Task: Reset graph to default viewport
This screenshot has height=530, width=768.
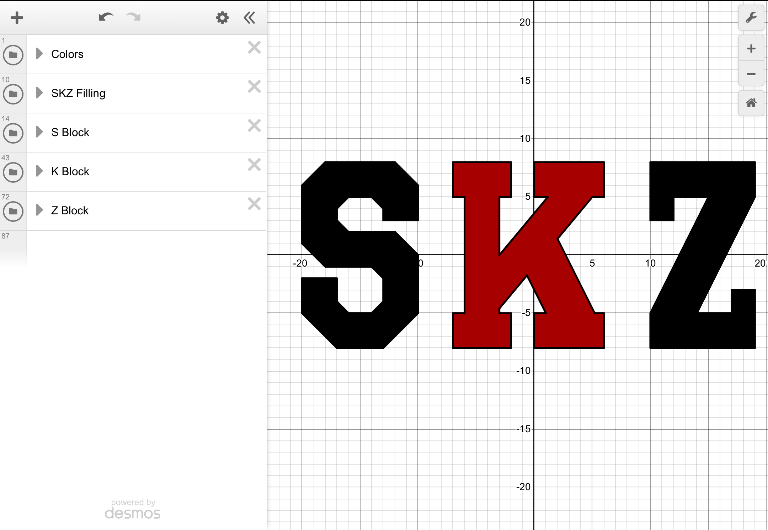Action: pyautogui.click(x=751, y=103)
